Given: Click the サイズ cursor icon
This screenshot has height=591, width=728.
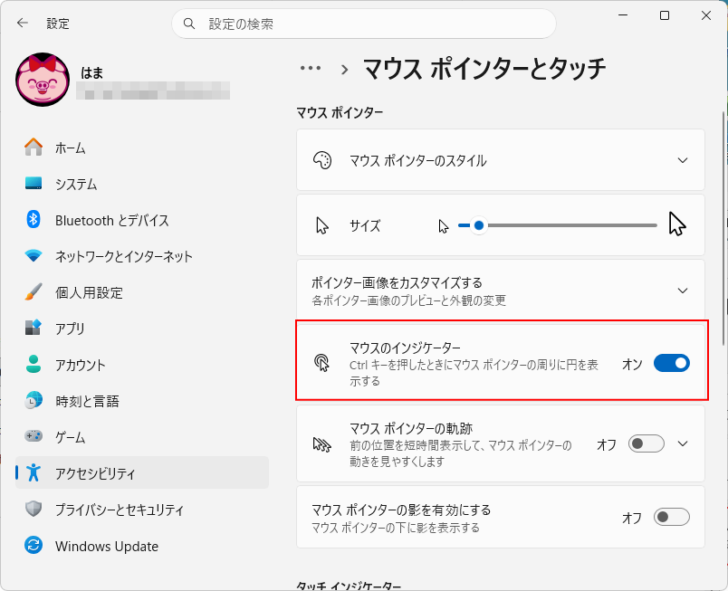Looking at the screenshot, I should pos(322,226).
